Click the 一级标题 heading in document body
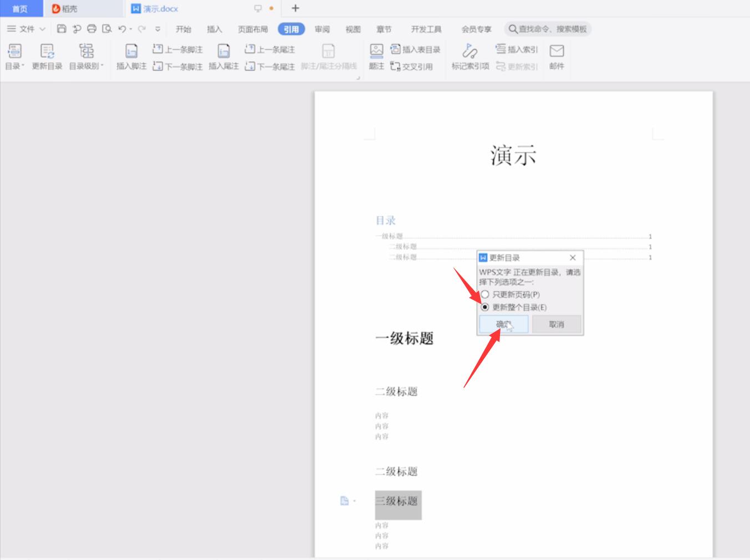Image resolution: width=750 pixels, height=560 pixels. [404, 338]
